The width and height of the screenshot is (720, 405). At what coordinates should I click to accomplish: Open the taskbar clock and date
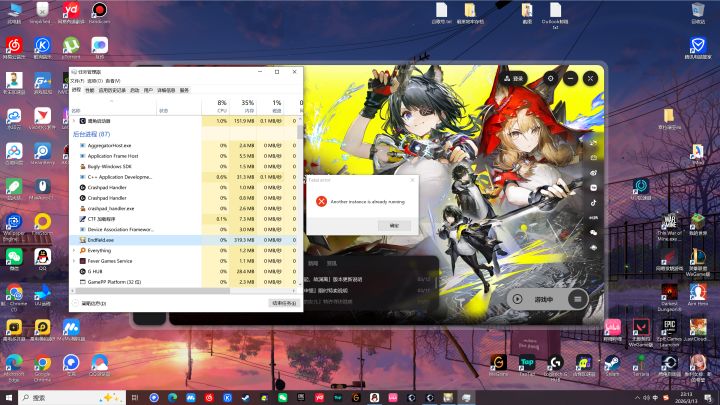click(x=686, y=398)
